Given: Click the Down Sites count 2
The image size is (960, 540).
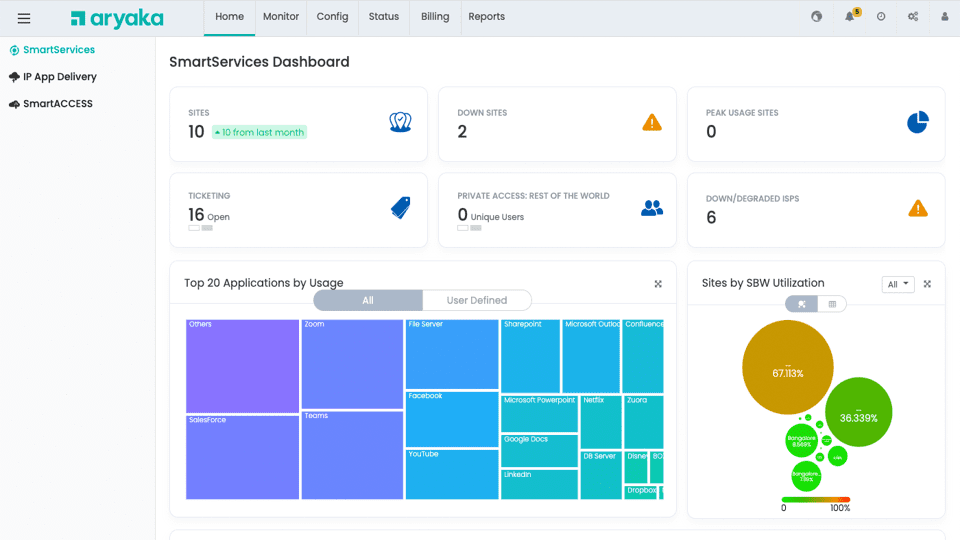Looking at the screenshot, I should click(462, 132).
